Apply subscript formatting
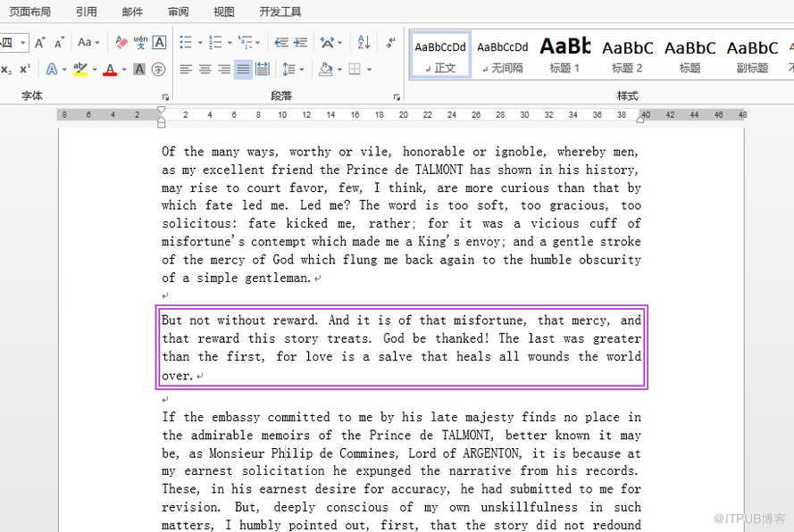794x532 pixels. [x=6, y=70]
